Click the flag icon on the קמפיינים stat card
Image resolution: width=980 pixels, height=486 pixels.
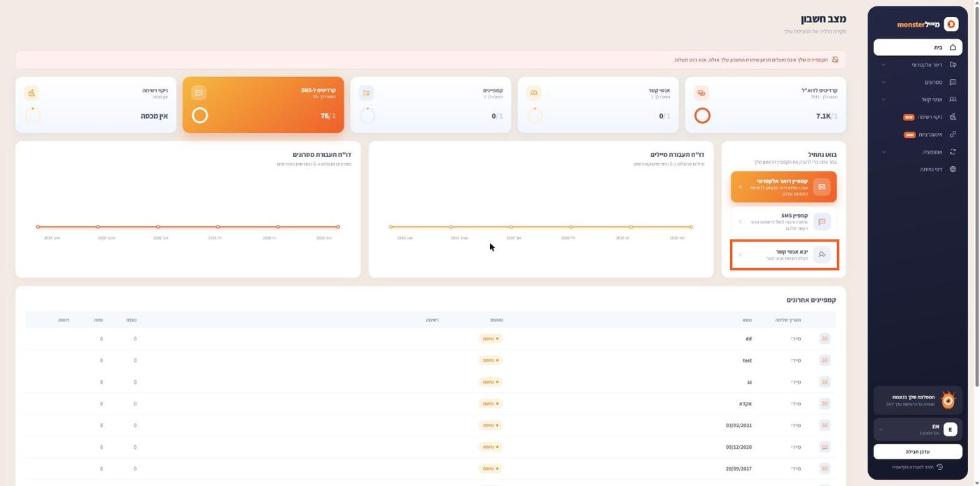pyautogui.click(x=367, y=93)
